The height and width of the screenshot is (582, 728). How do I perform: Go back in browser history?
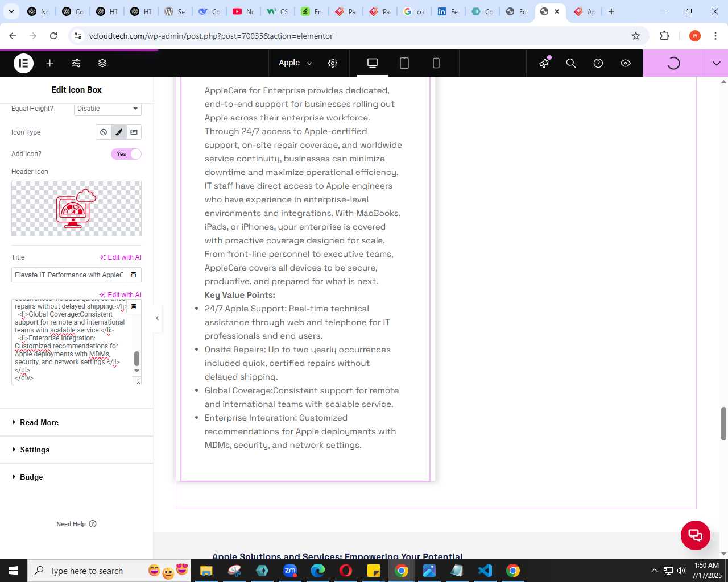click(13, 36)
